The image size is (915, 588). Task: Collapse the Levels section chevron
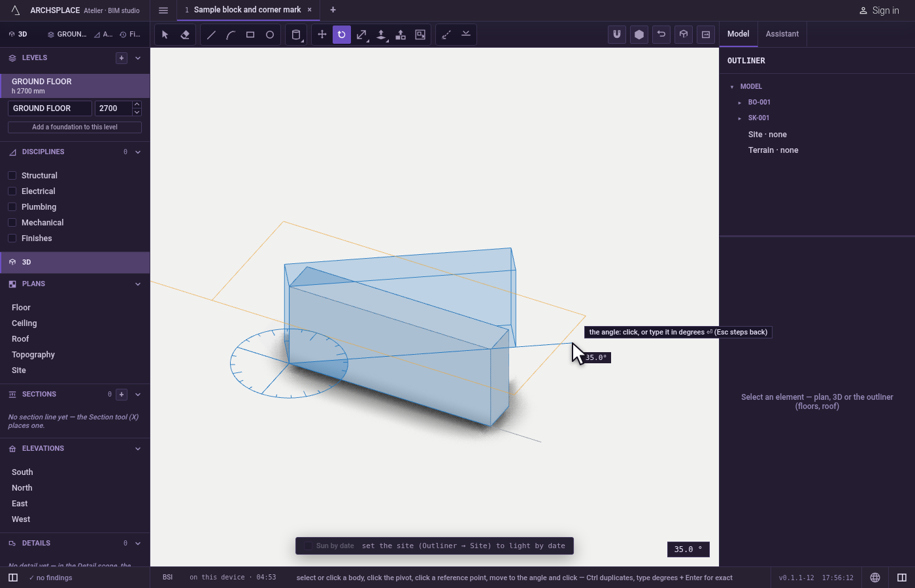point(138,58)
